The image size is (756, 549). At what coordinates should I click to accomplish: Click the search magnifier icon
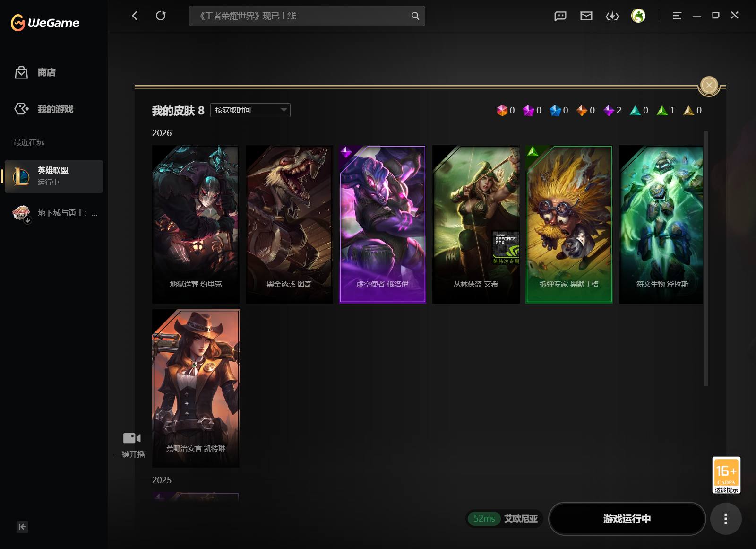click(x=415, y=16)
